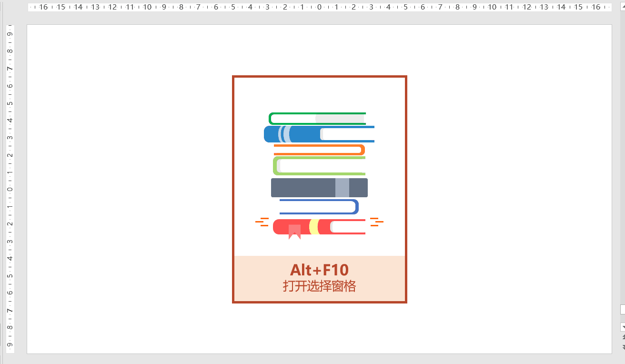Click the "Alt+F10" heading text
The image size is (625, 364).
(x=319, y=270)
